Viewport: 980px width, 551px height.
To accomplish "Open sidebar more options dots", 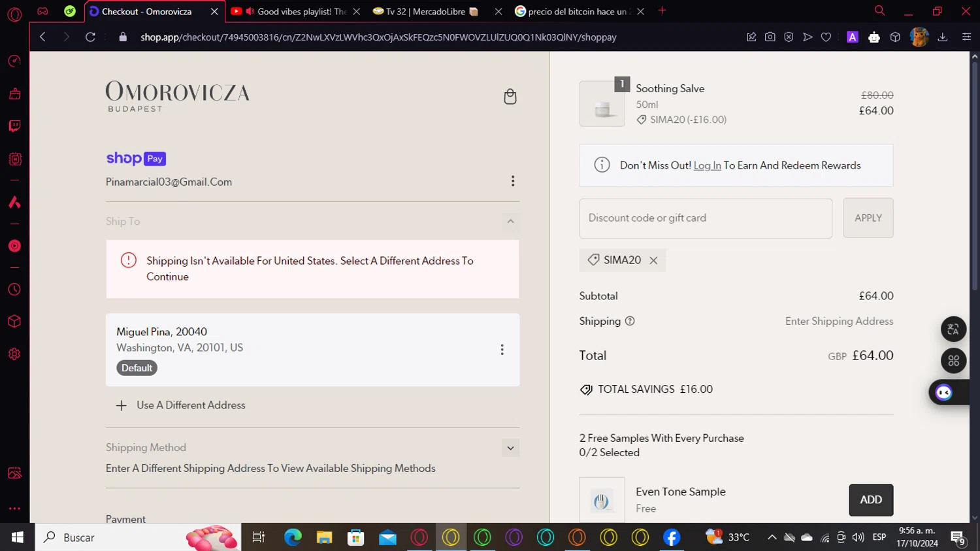I will [14, 509].
